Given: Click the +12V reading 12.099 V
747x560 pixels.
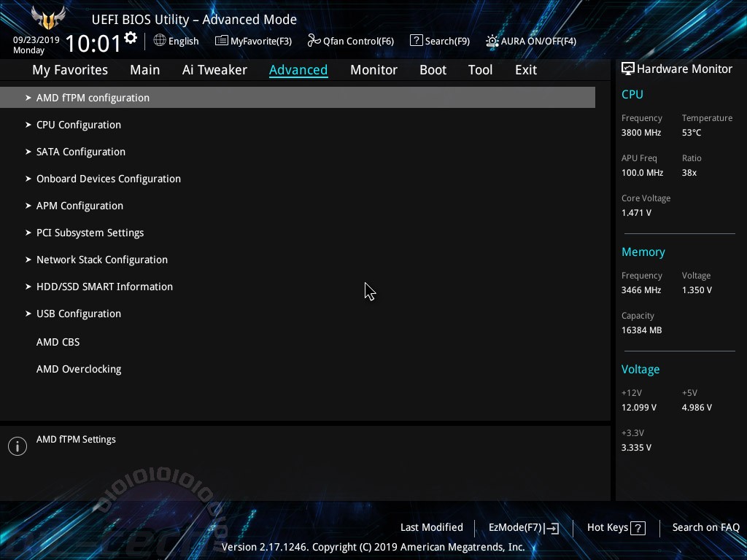Looking at the screenshot, I should point(639,408).
